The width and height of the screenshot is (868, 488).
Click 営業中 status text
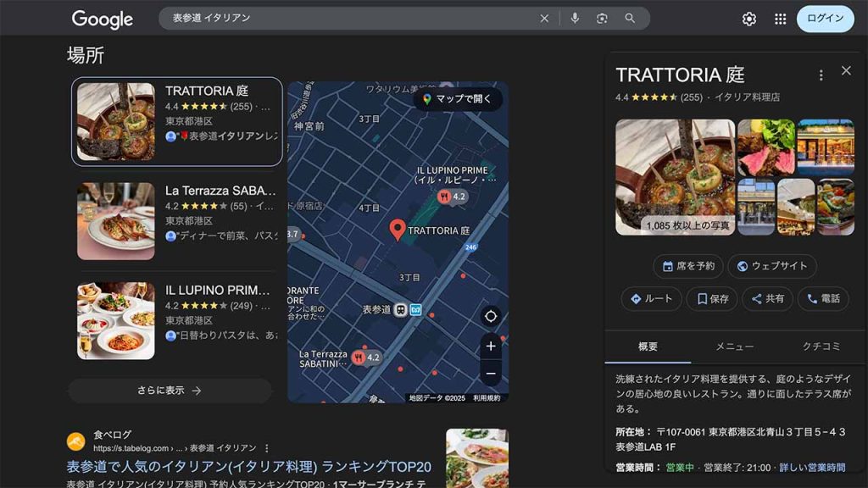point(680,468)
